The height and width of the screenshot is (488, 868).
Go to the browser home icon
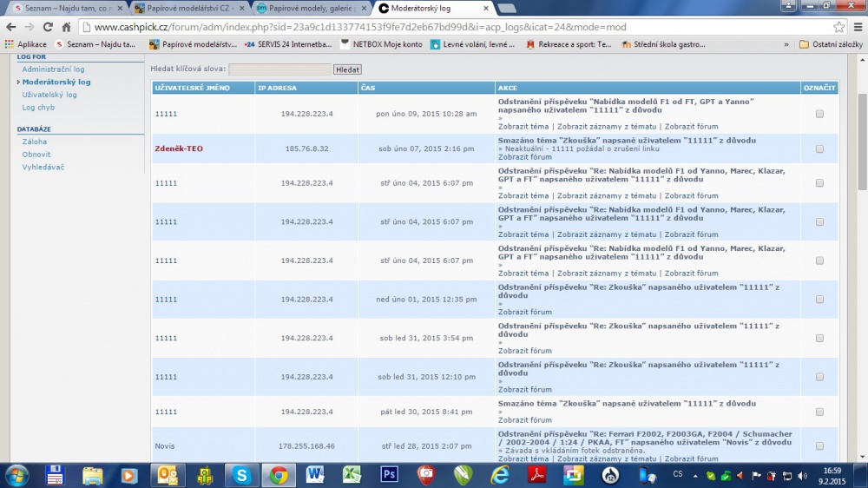coord(67,27)
